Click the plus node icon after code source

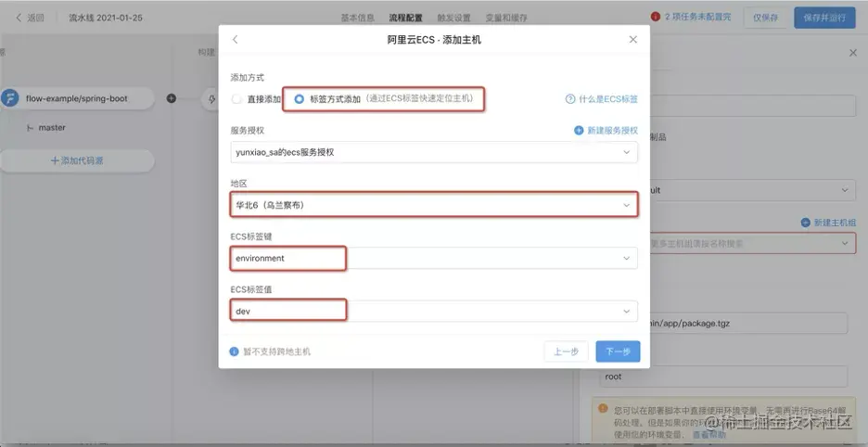pos(172,98)
